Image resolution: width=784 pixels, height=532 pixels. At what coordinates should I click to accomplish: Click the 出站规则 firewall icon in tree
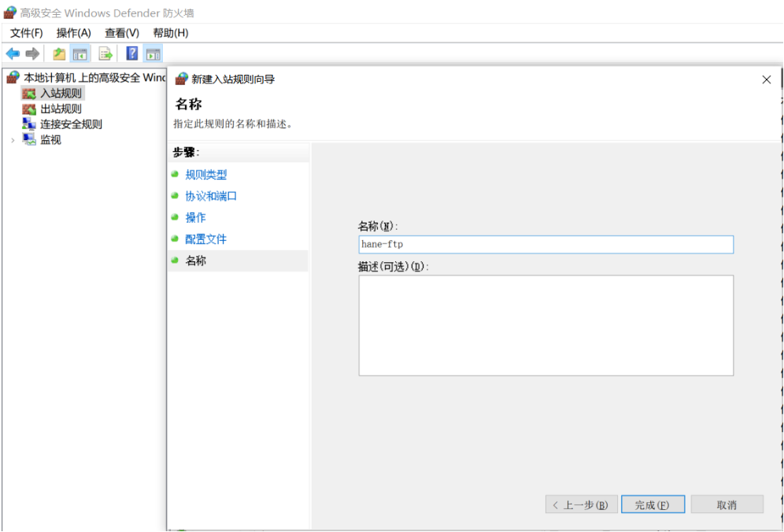tap(29, 109)
